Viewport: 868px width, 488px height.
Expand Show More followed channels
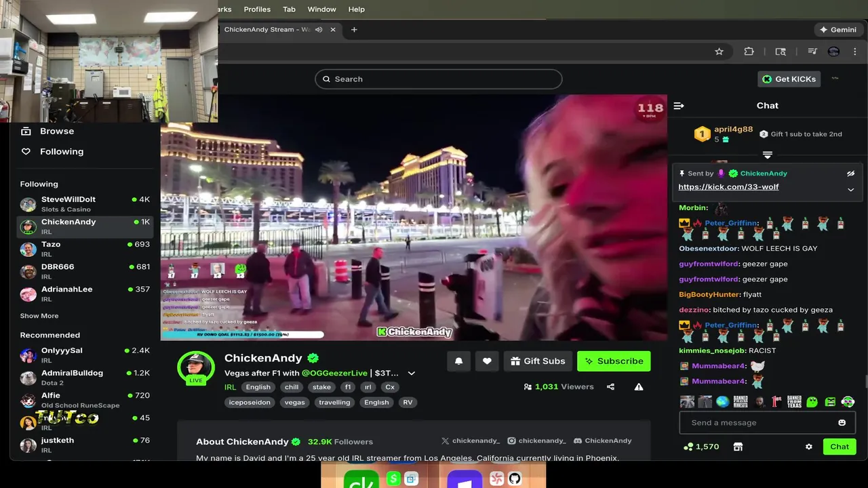tap(39, 316)
